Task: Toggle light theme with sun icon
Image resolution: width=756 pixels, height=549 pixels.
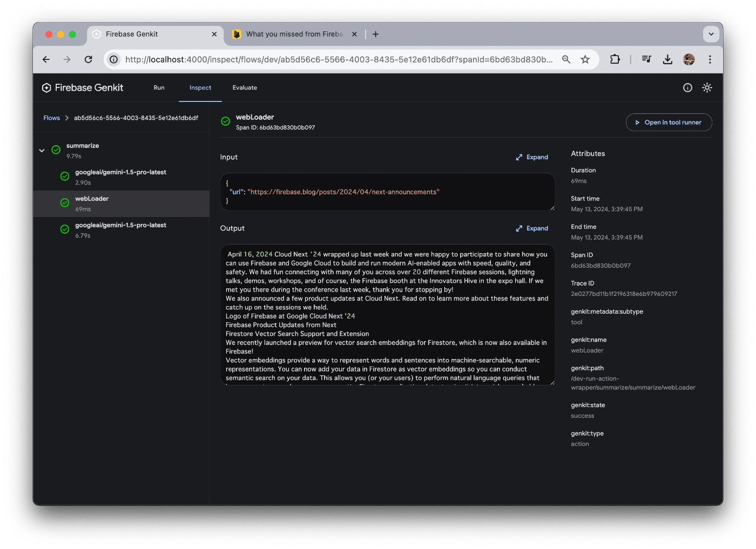Action: coord(707,87)
